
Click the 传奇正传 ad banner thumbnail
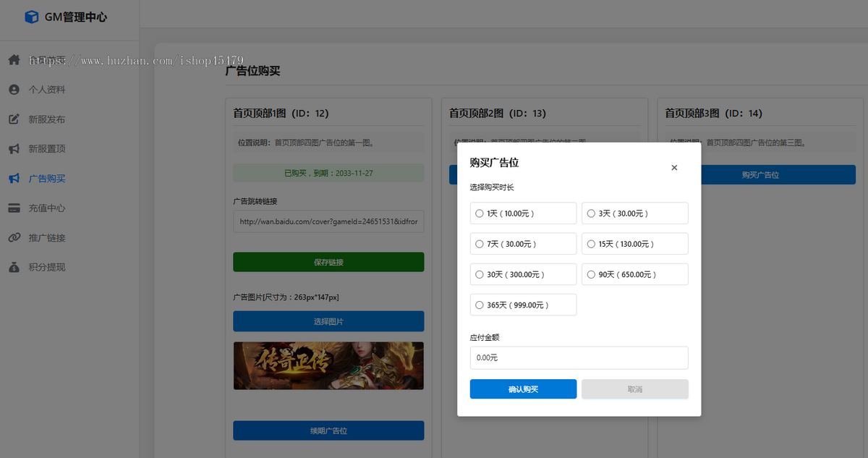pos(328,365)
